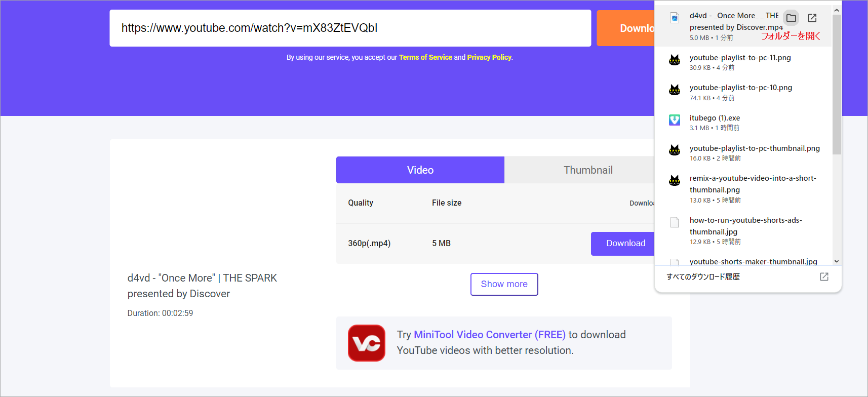Switch to the Video tab
Image resolution: width=868 pixels, height=397 pixels.
point(420,170)
